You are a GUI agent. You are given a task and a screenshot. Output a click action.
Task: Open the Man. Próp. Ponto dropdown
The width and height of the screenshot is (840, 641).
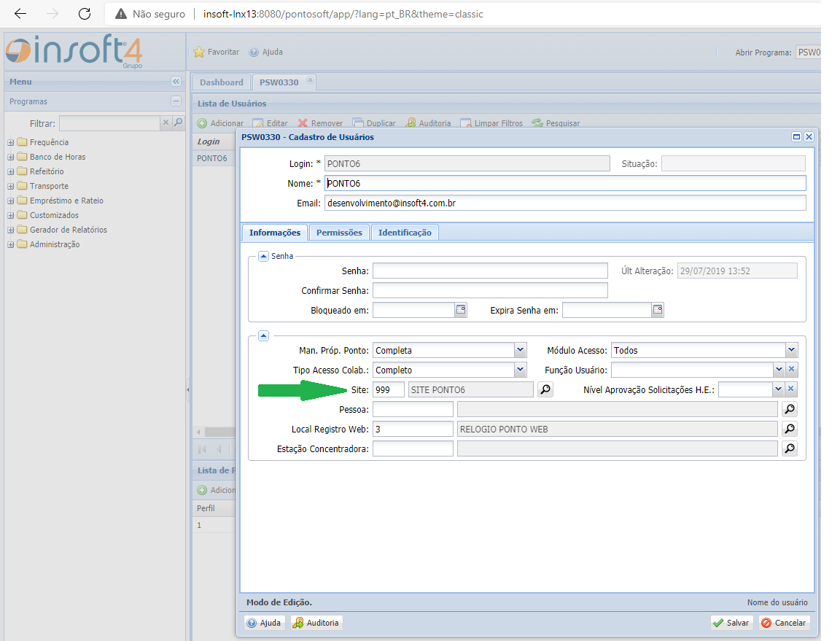click(520, 350)
